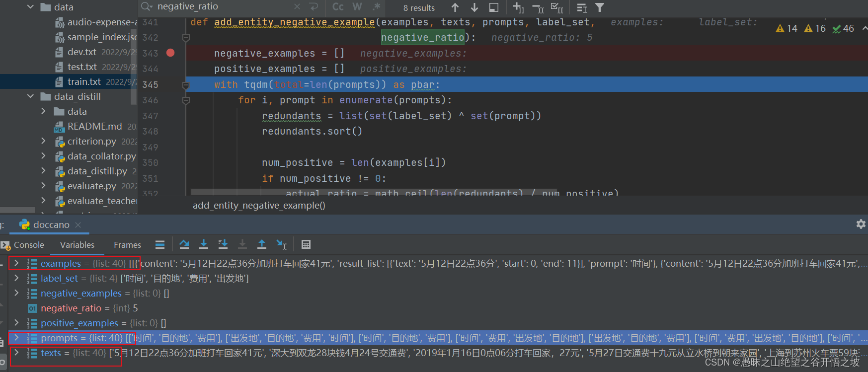This screenshot has width=868, height=372.
Task: Go to previous search occurrence arrow
Action: tap(455, 7)
